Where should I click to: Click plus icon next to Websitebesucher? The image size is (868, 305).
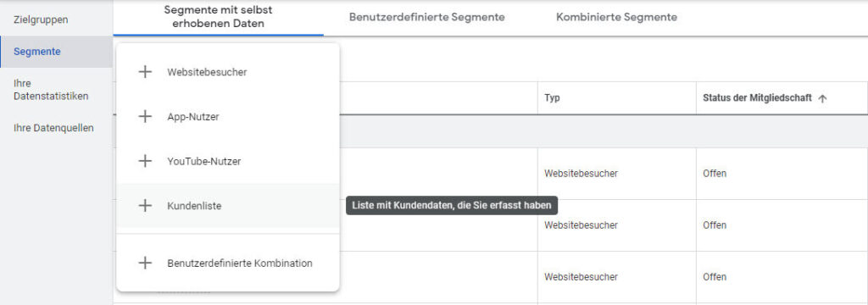coord(144,72)
